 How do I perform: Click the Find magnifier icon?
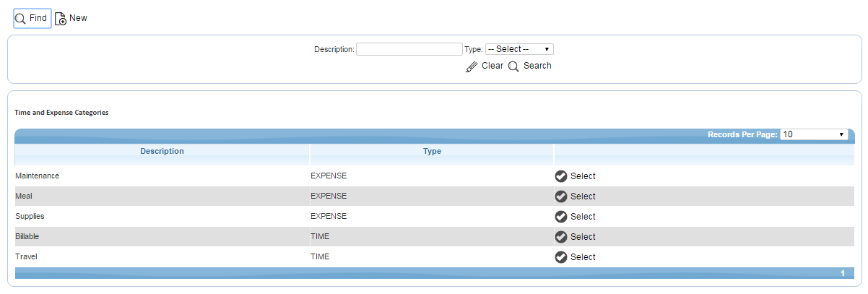pos(20,18)
